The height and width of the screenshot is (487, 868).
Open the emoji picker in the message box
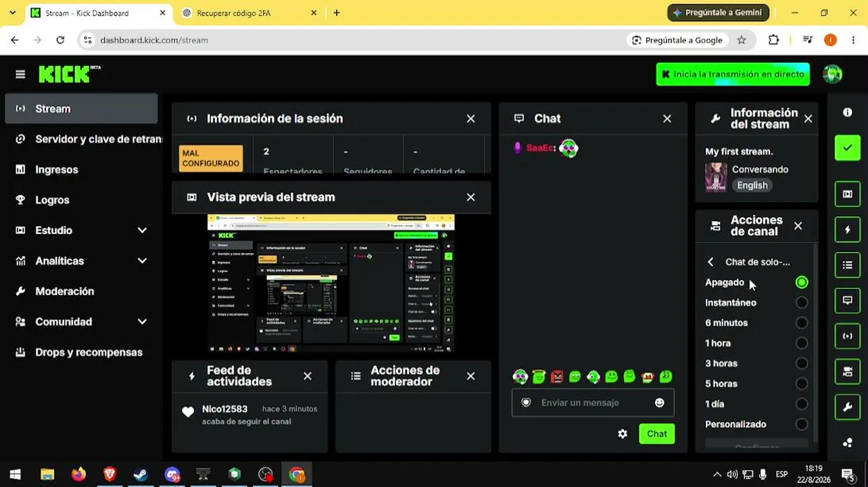[x=659, y=402]
